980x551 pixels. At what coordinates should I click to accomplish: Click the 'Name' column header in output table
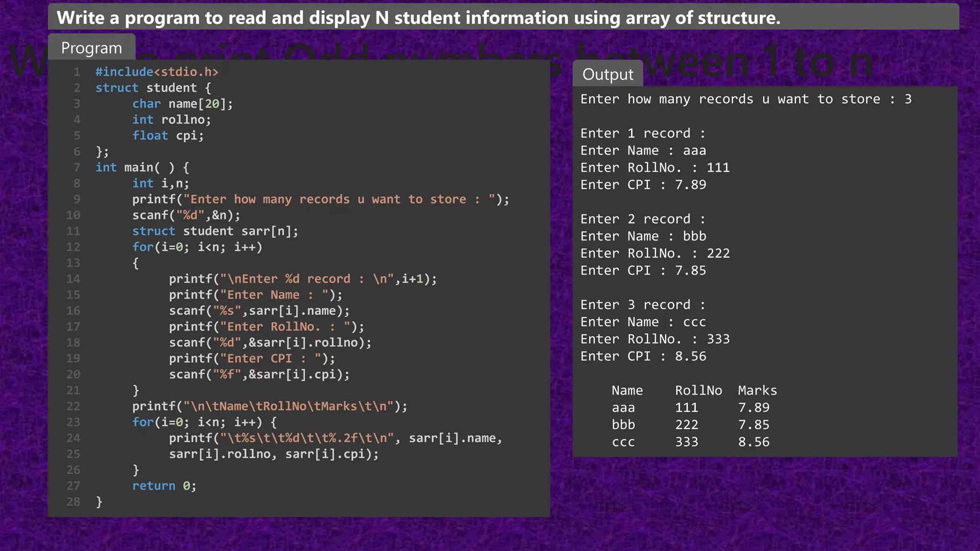tap(627, 390)
